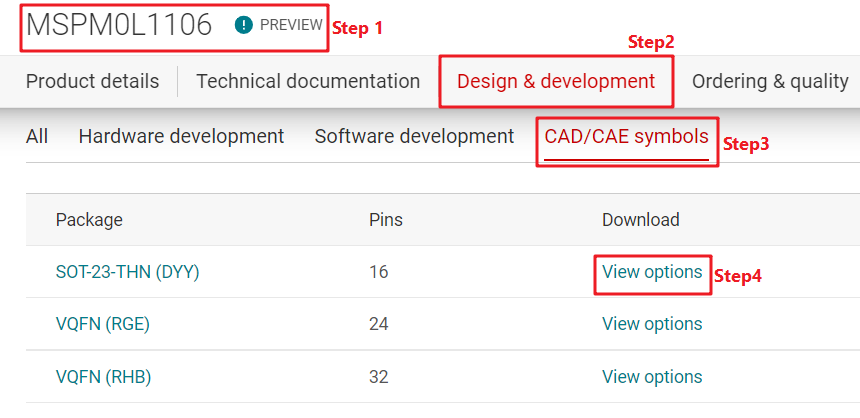This screenshot has width=860, height=418.
Task: Click the PREVIEW exclamation status icon
Action: (x=243, y=25)
